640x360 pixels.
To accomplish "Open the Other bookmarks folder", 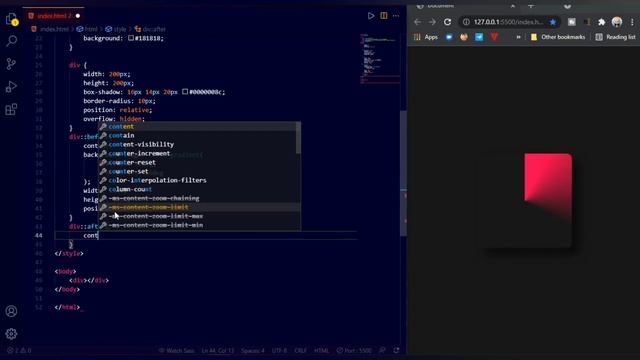I will point(558,37).
